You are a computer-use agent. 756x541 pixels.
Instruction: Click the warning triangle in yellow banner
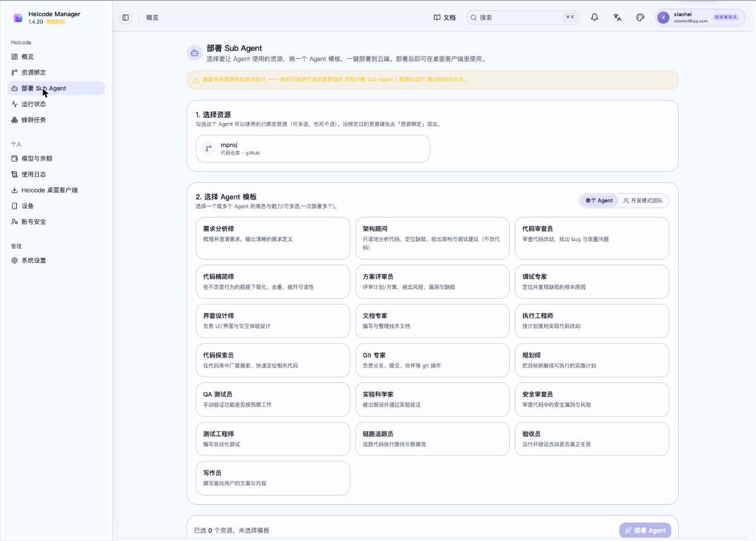(196, 80)
